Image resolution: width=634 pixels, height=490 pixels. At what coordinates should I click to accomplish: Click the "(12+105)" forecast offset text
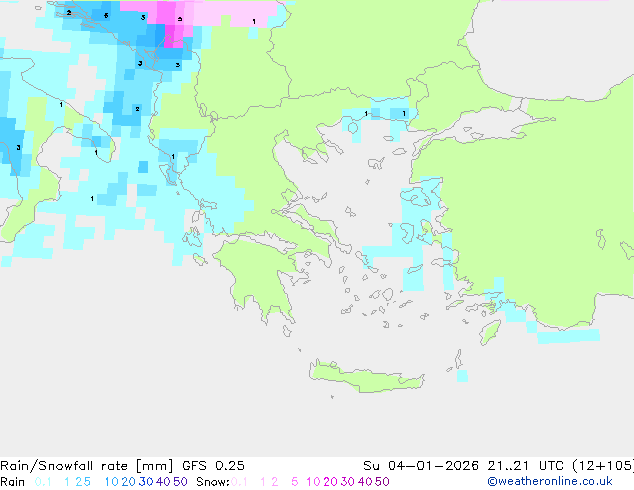pyautogui.click(x=603, y=466)
